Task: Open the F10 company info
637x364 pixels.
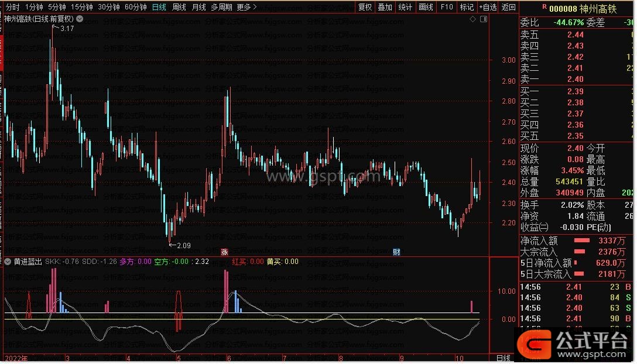Action: click(447, 7)
